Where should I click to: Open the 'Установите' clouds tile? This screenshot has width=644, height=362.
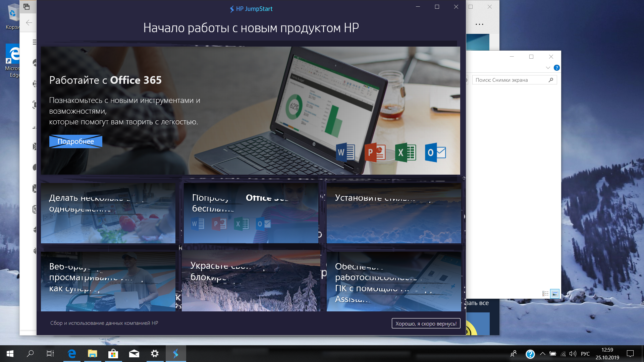click(x=394, y=213)
